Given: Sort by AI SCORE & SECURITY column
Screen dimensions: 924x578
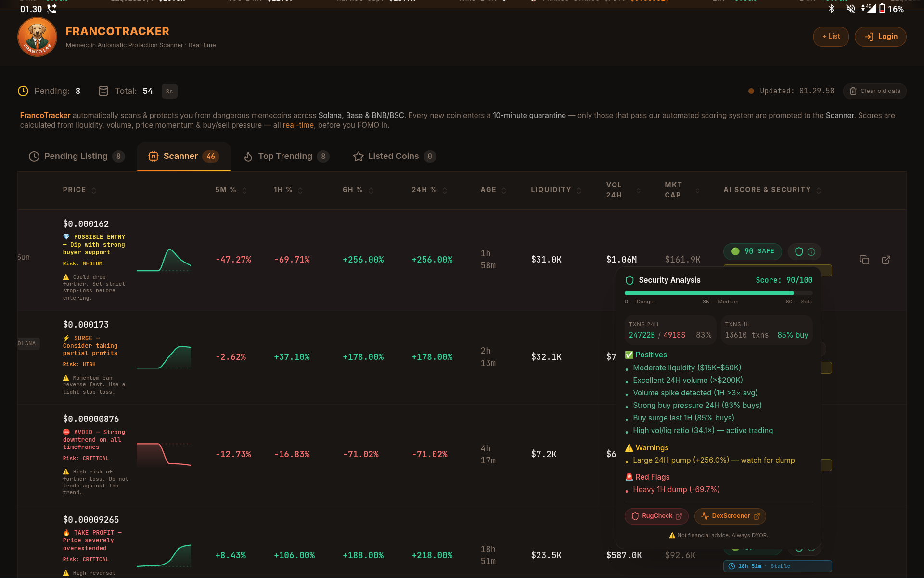Looking at the screenshot, I should pyautogui.click(x=772, y=190).
